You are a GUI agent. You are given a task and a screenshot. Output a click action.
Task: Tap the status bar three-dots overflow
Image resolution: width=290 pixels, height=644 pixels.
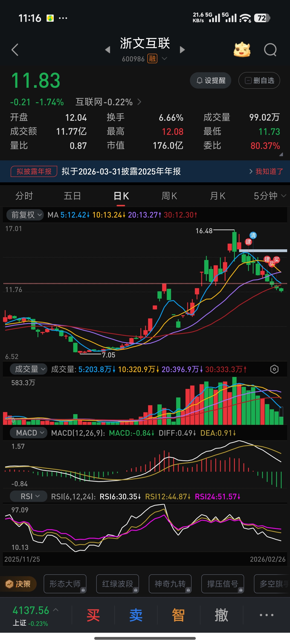pyautogui.click(x=63, y=18)
